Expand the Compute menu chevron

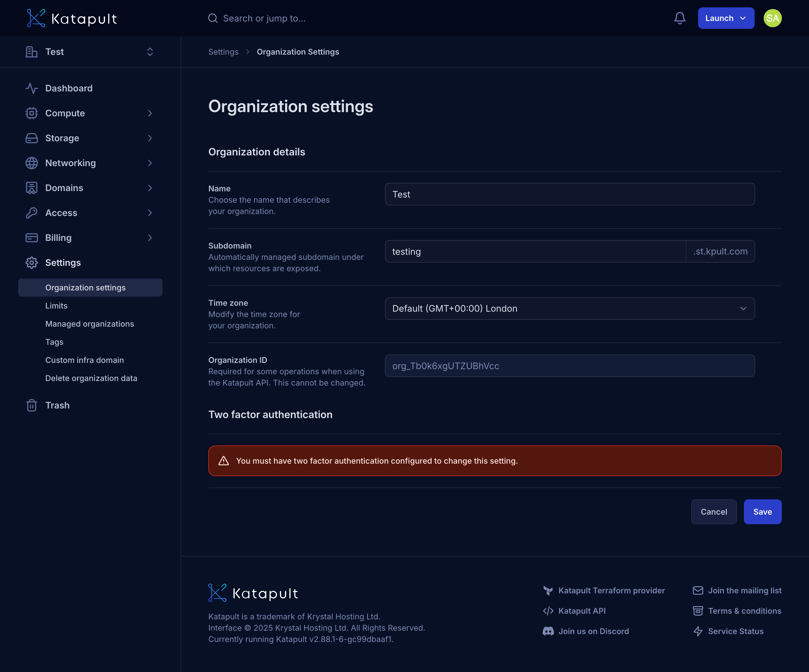(150, 113)
